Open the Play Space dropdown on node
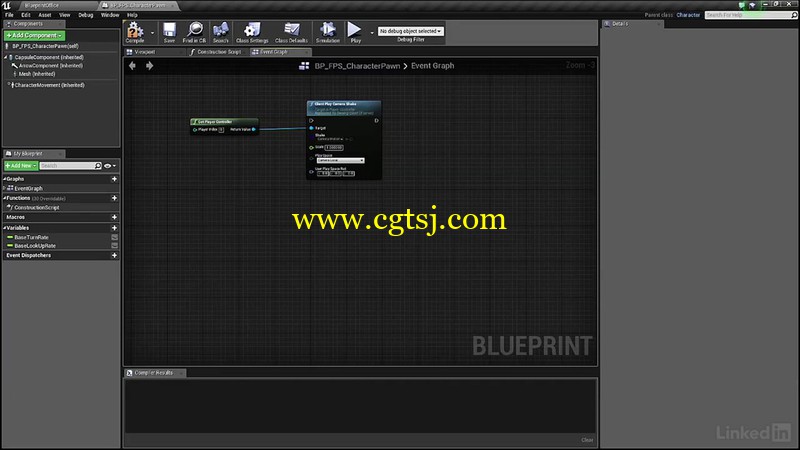800x450 pixels. pos(340,160)
